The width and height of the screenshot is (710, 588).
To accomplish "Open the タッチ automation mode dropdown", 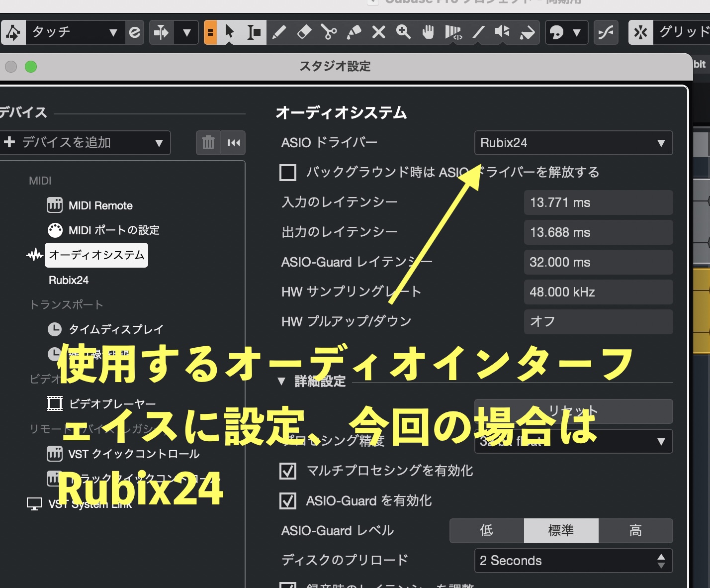I will pos(75,33).
